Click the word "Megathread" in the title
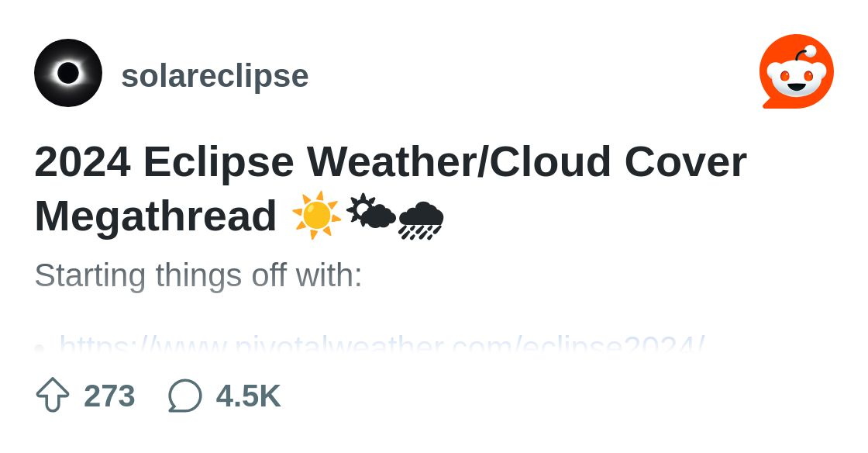The width and height of the screenshot is (868, 453). [156, 216]
